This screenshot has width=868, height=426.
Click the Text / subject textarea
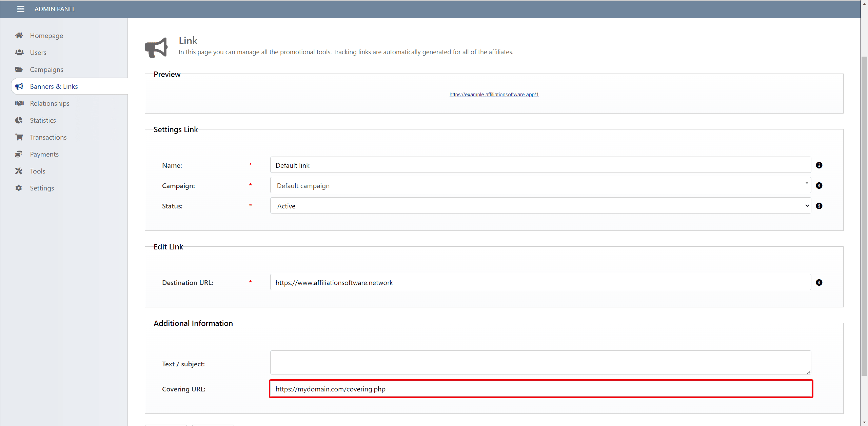point(540,362)
